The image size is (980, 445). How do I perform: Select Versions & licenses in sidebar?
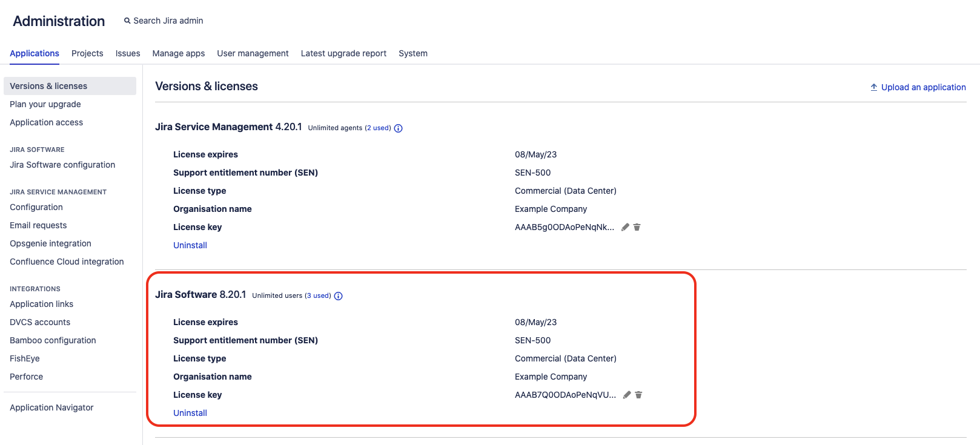(70, 86)
